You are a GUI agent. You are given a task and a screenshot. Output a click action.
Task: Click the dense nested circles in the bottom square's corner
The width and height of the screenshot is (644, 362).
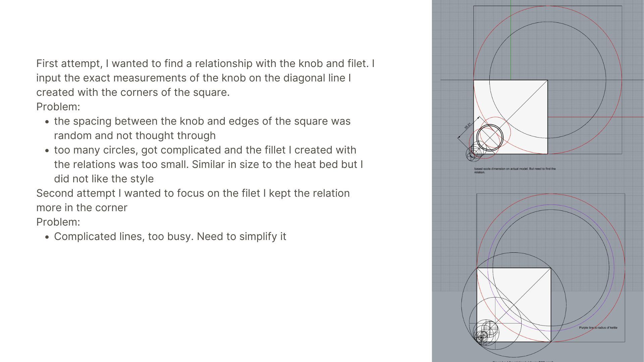point(483,335)
